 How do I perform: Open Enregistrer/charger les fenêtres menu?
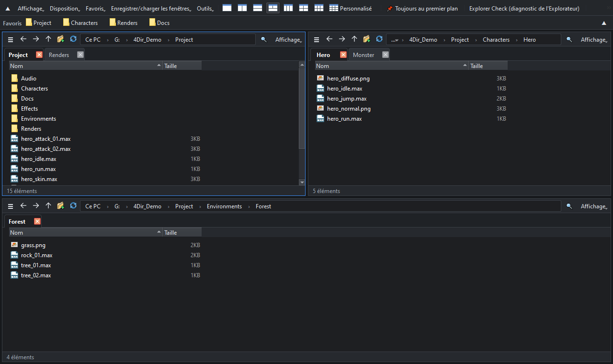click(x=151, y=9)
